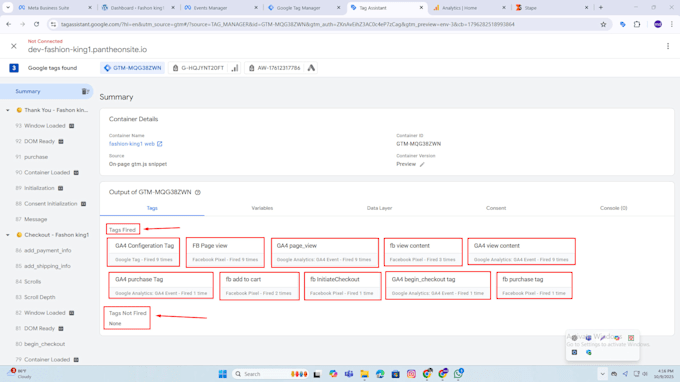Open the GA4 purchase Tag card
The image size is (680, 382).
161,285
